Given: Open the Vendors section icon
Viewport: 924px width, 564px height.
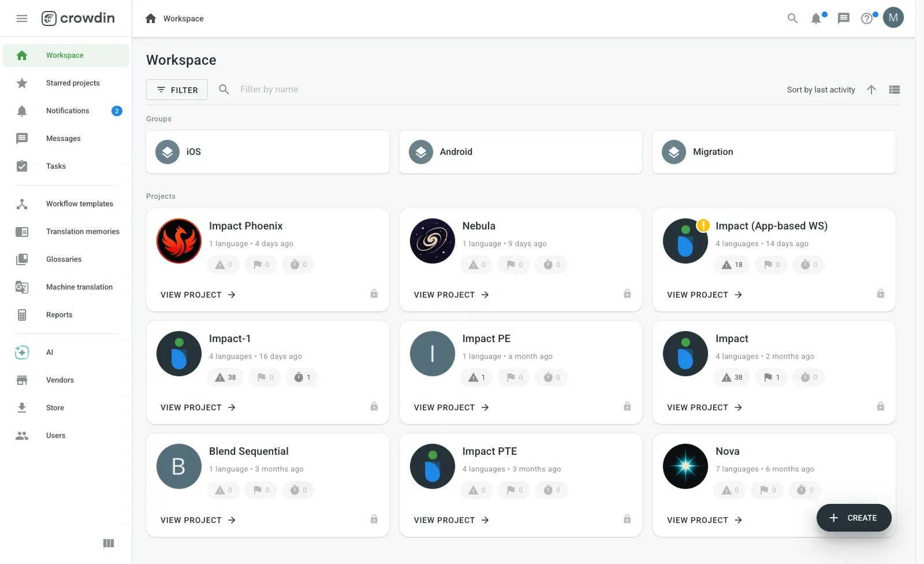Looking at the screenshot, I should pyautogui.click(x=22, y=380).
